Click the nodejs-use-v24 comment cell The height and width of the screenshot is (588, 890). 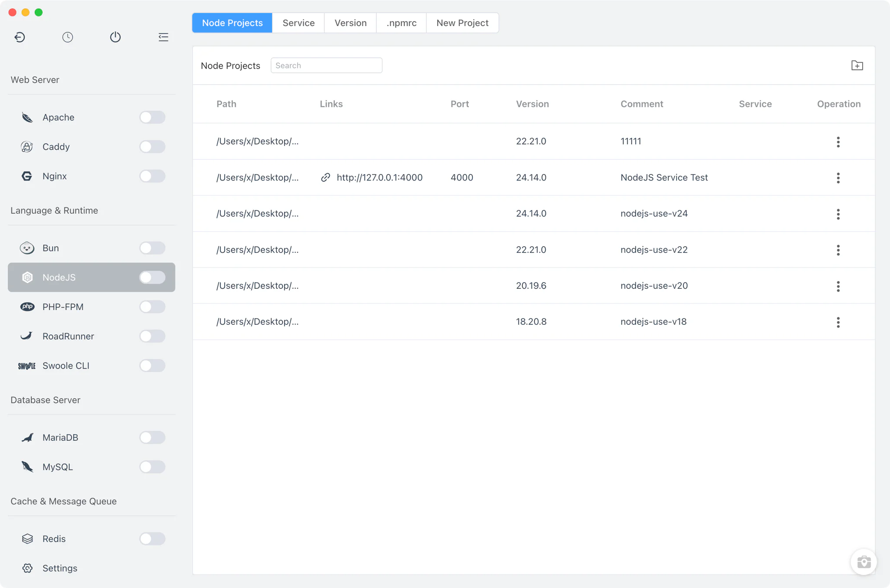tap(654, 214)
